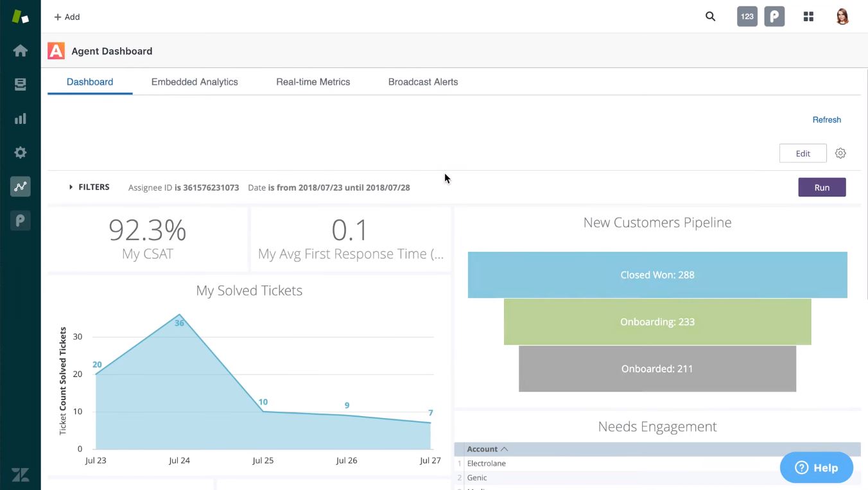Open the Admin gear icon in sidebar

[20, 153]
